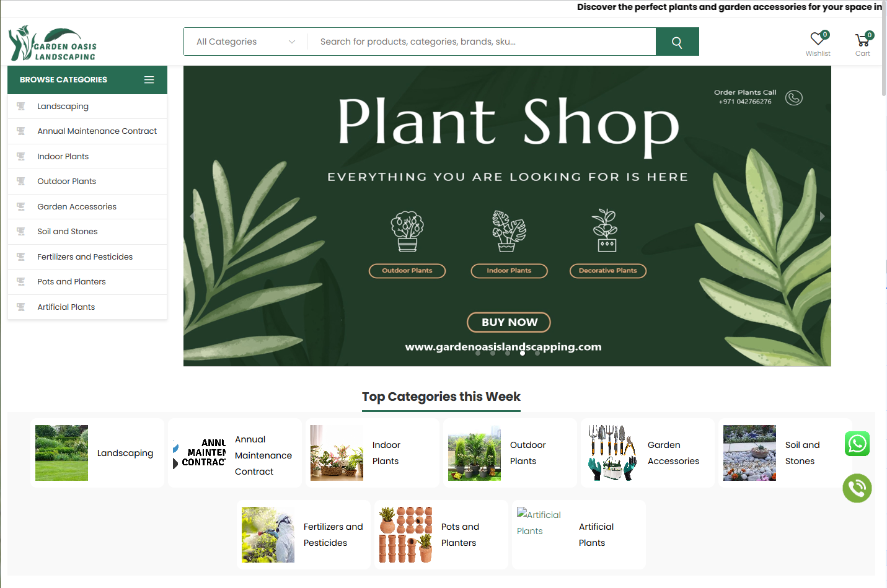Toggle the Browse Categories hamburger menu
The image size is (887, 588).
149,80
